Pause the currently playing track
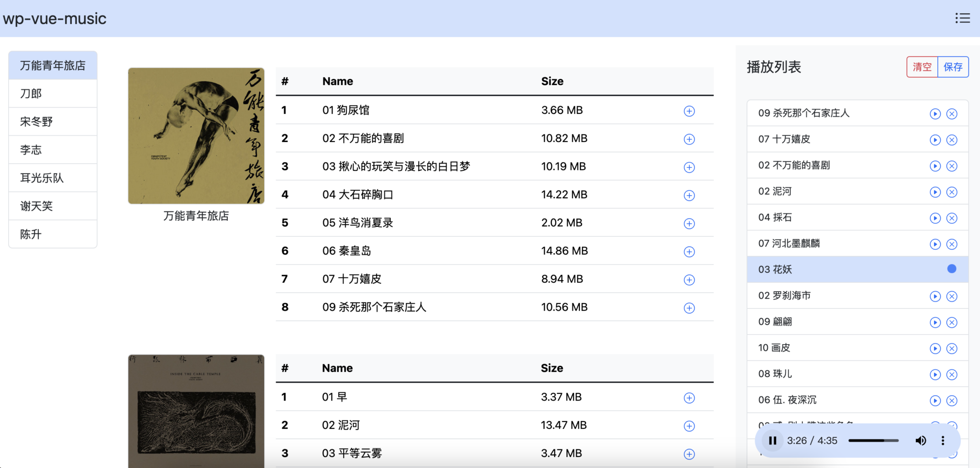 (x=772, y=440)
